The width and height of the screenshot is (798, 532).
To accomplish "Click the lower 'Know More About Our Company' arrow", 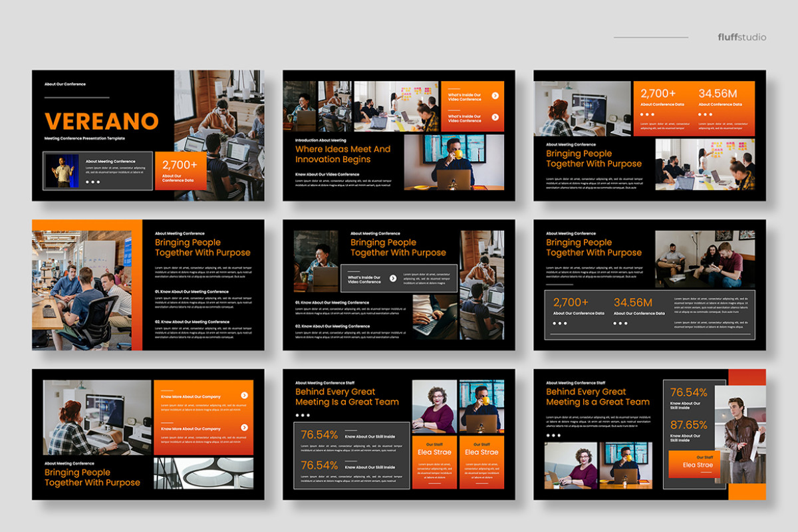I will point(244,428).
